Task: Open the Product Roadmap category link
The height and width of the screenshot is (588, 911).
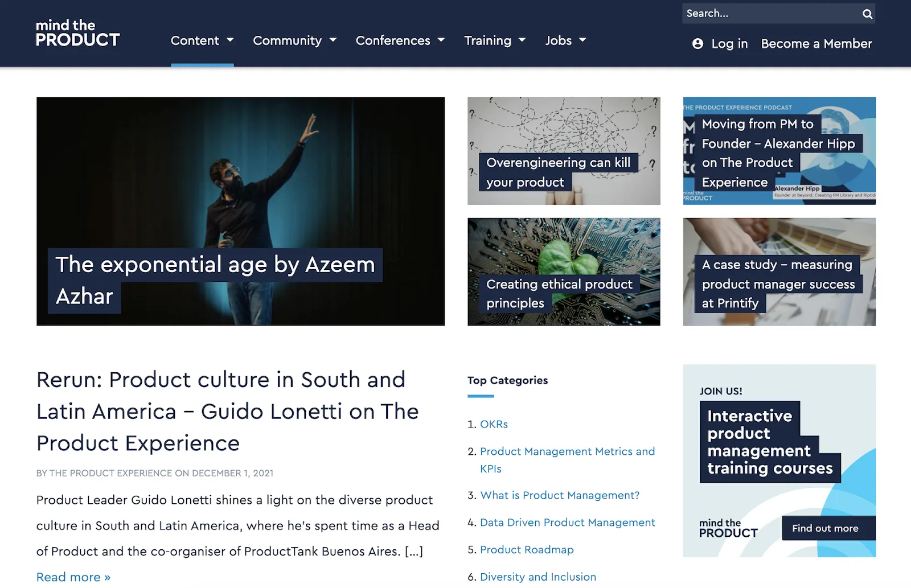Action: [527, 549]
